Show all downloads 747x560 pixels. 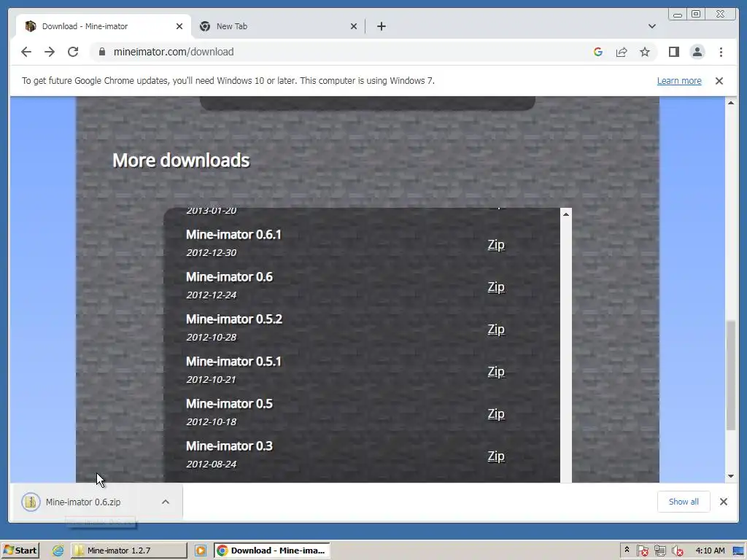coord(684,502)
